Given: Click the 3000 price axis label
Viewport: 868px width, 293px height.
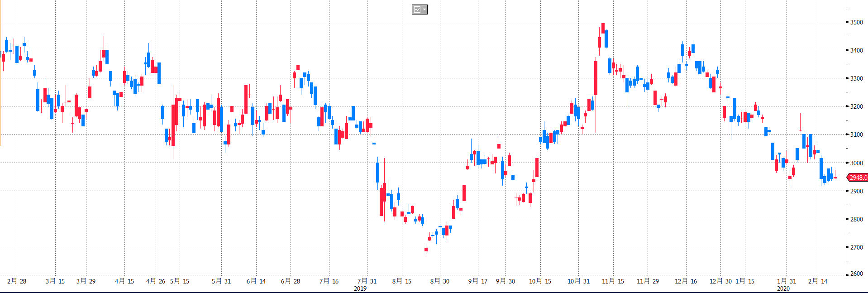Looking at the screenshot, I should [x=856, y=163].
